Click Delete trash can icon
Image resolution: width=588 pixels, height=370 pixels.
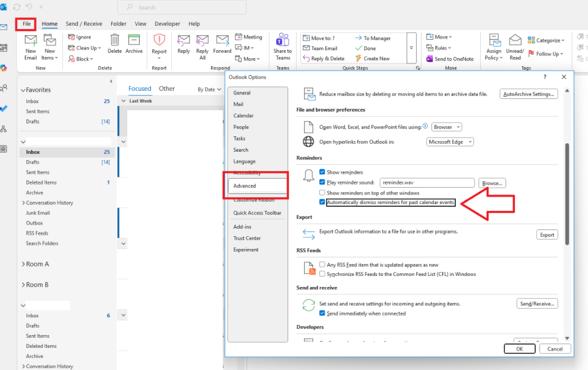pyautogui.click(x=115, y=40)
